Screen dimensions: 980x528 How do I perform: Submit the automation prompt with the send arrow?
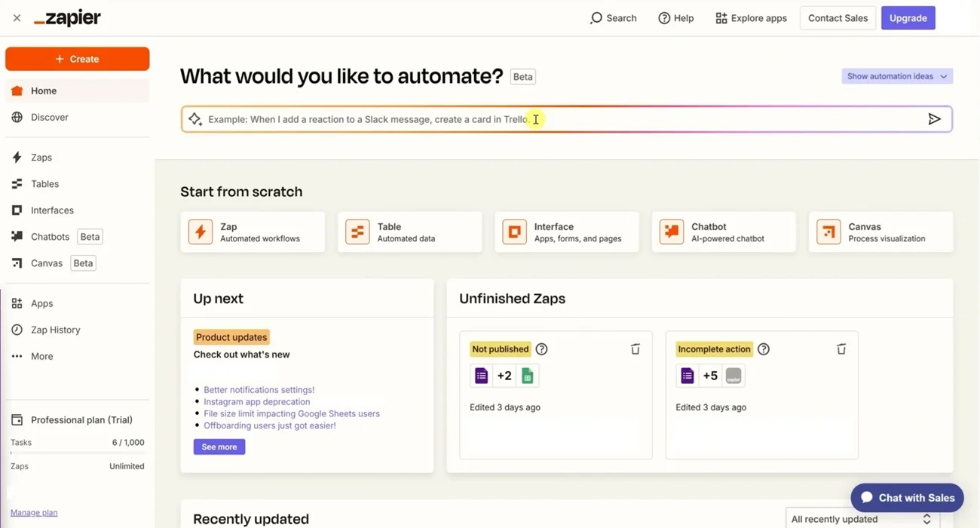[x=935, y=118]
